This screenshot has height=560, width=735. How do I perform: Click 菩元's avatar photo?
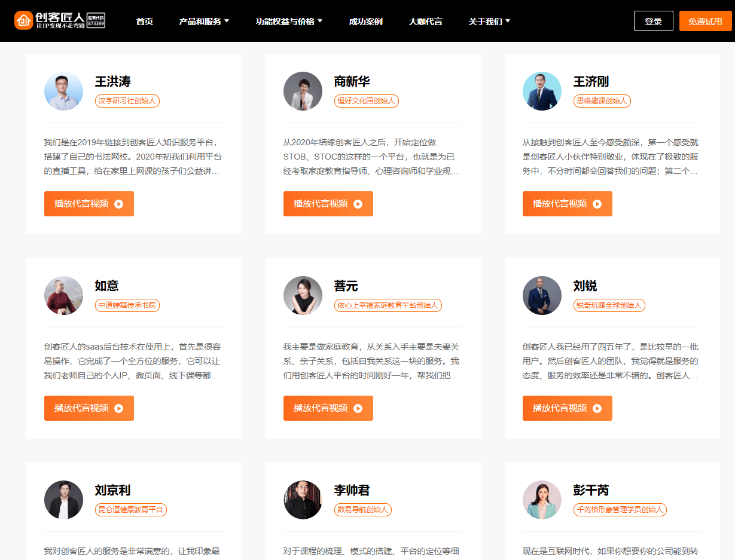pos(303,296)
